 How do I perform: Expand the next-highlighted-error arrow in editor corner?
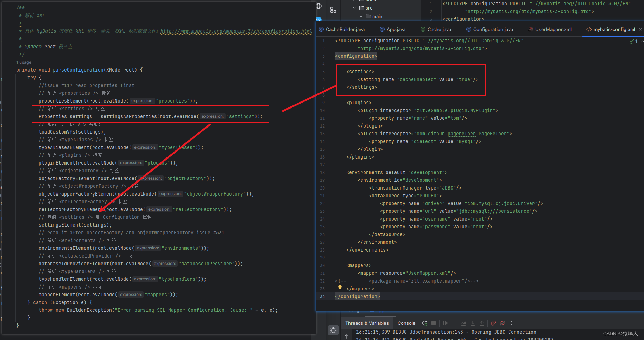coord(642,41)
